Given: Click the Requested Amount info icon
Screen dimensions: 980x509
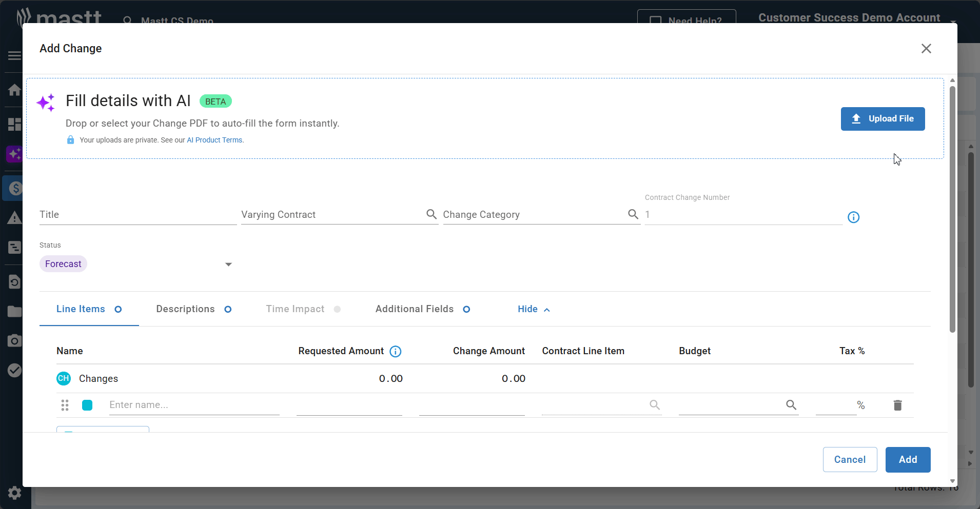Looking at the screenshot, I should (395, 352).
